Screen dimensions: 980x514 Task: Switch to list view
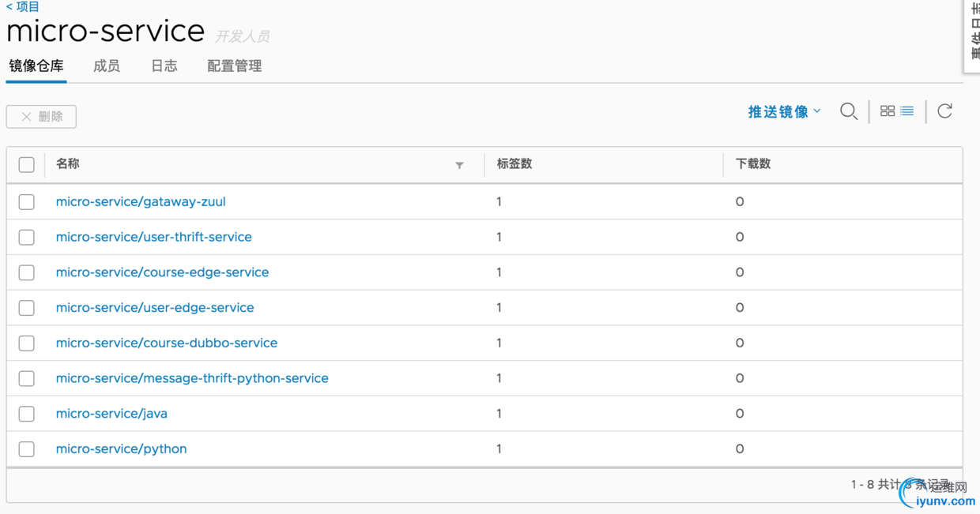[907, 111]
